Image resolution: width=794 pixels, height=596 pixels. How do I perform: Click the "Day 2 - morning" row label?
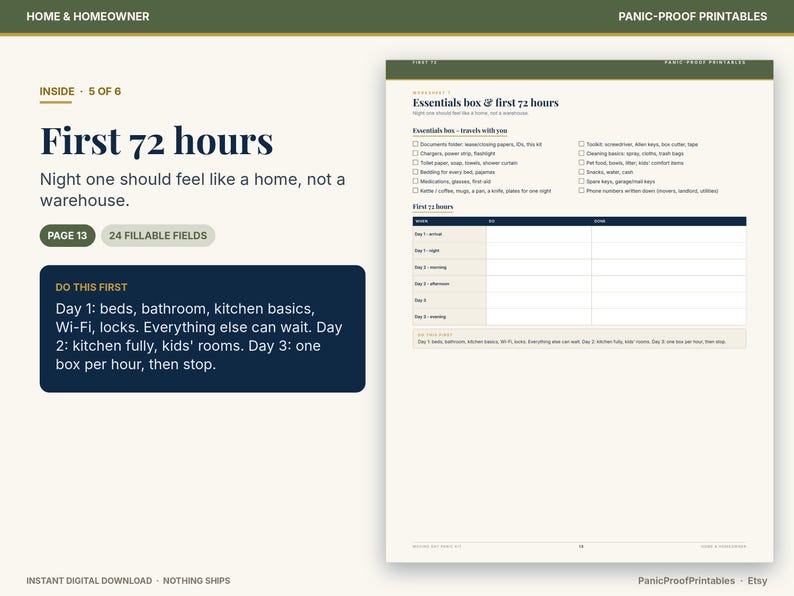coord(430,267)
